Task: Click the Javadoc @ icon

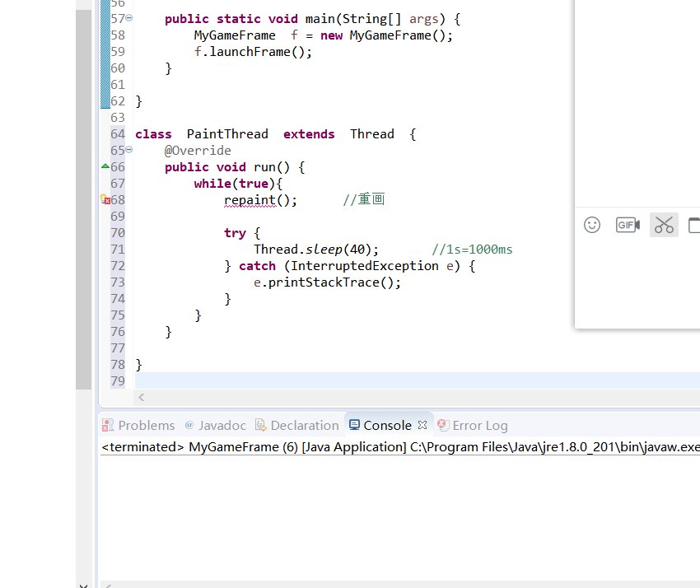Action: click(x=189, y=425)
